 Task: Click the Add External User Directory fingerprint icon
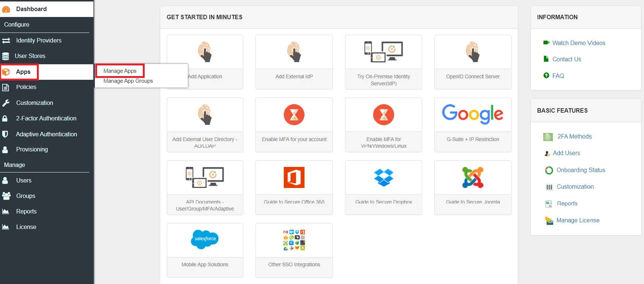pos(205,114)
